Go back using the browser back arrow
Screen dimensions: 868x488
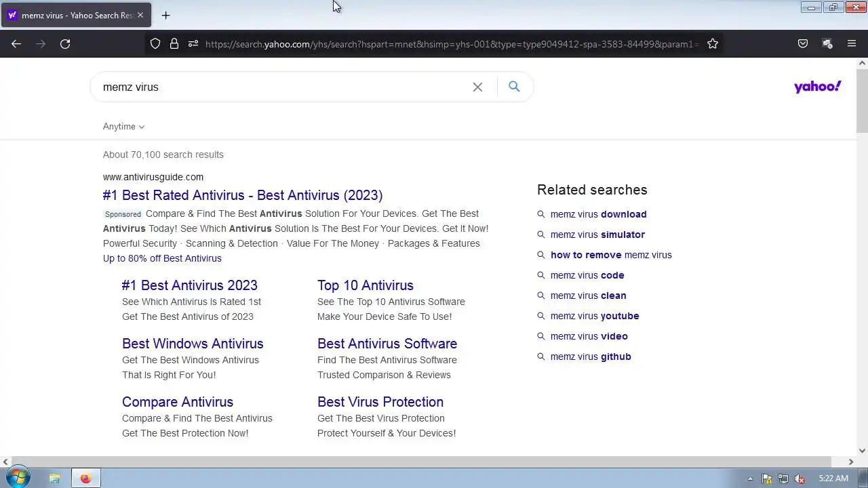[16, 43]
